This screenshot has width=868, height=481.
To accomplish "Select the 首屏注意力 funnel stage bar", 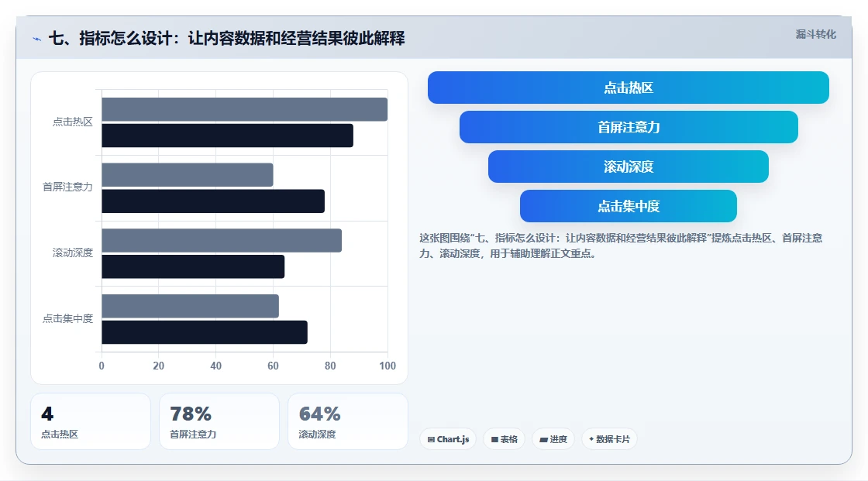I will [629, 127].
